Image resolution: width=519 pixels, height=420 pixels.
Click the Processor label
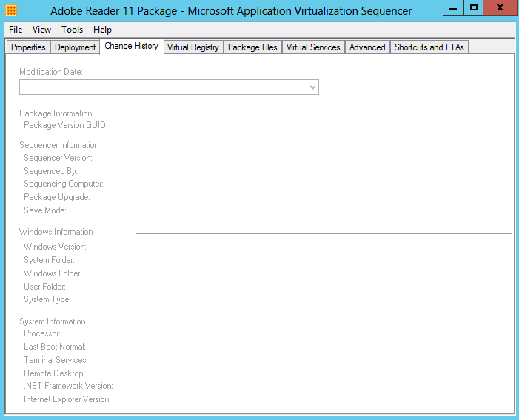42,333
